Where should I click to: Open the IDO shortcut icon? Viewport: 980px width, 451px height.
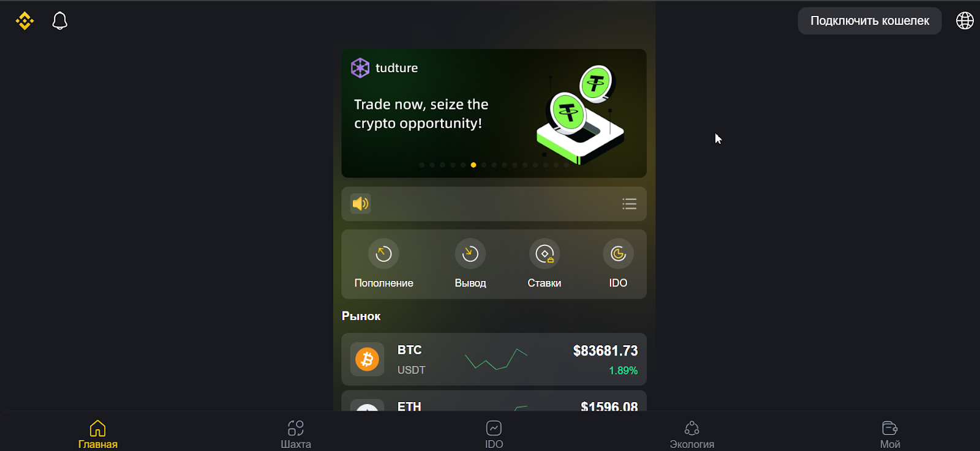618,253
